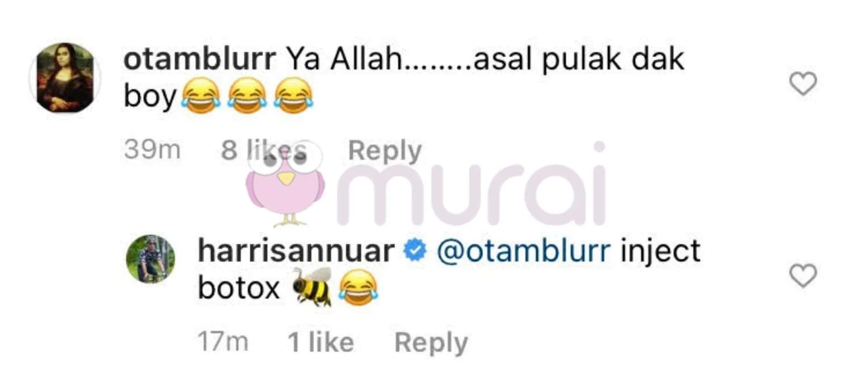868x376 pixels.
Task: Like harrisannuar's reply with the heart icon
Action: pos(803,276)
